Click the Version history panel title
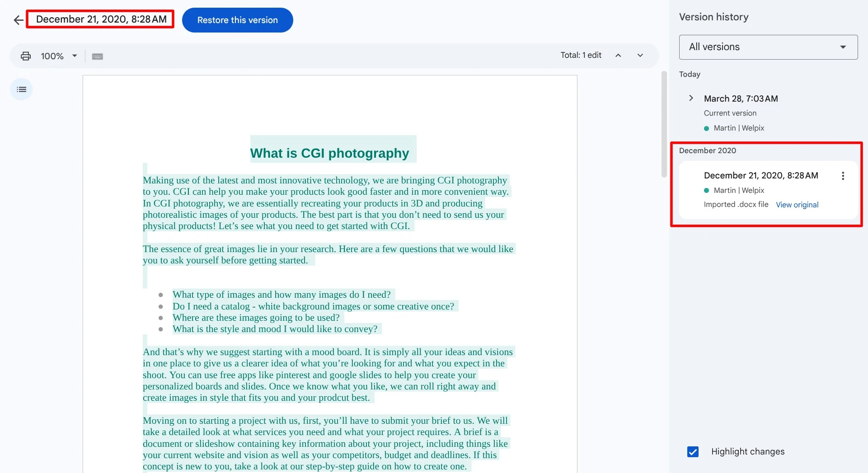868x473 pixels. point(713,17)
